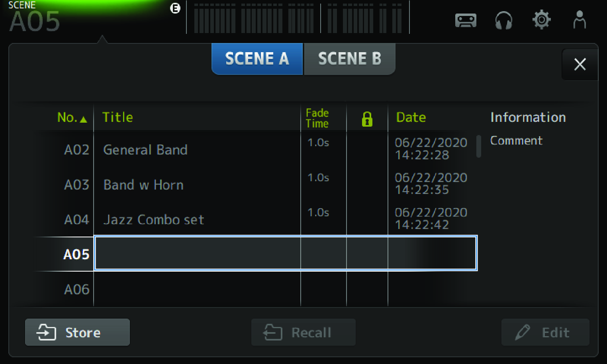Open the recorder cassette icon

pyautogui.click(x=466, y=20)
